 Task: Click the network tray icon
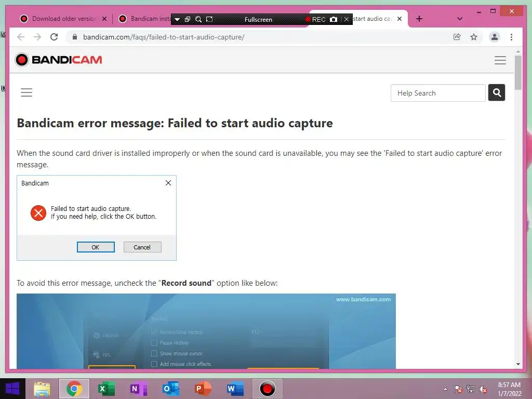[471, 389]
